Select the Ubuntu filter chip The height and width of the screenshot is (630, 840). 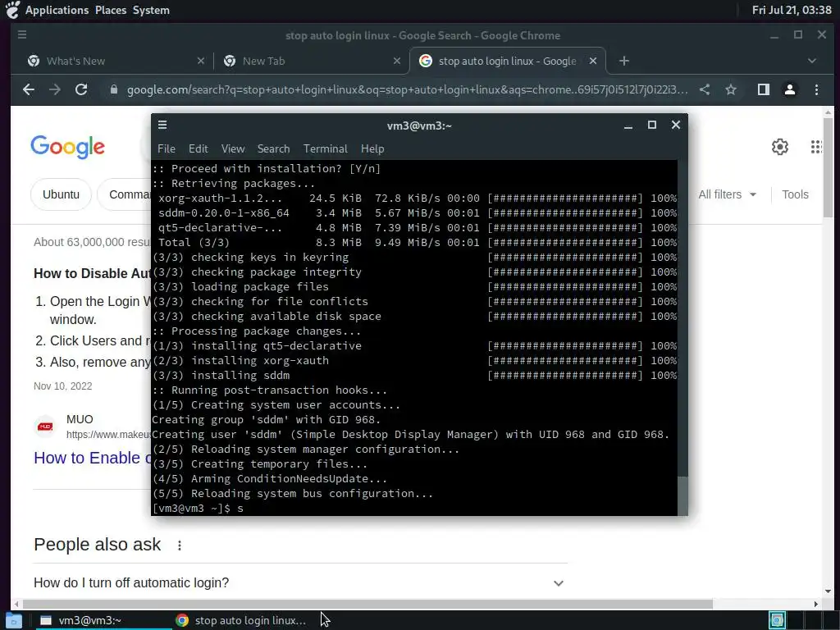(x=61, y=194)
